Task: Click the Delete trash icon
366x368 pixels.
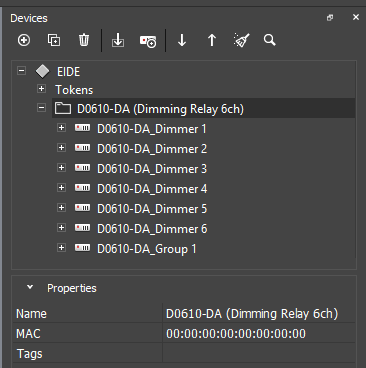Action: [84, 40]
